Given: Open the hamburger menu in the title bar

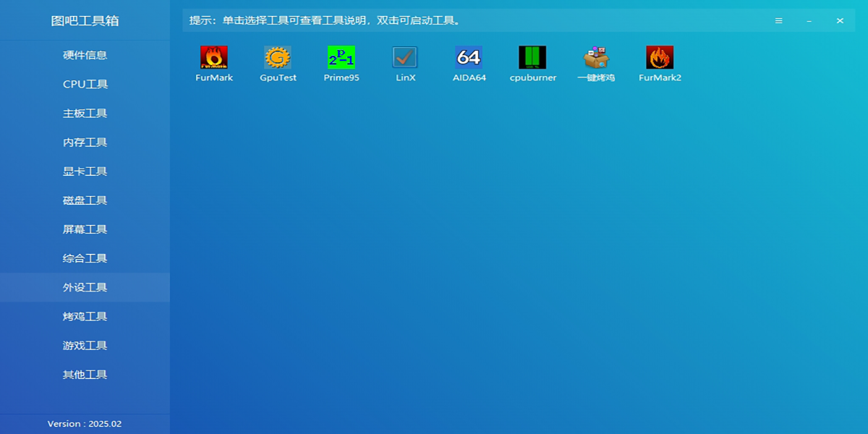Looking at the screenshot, I should (779, 20).
